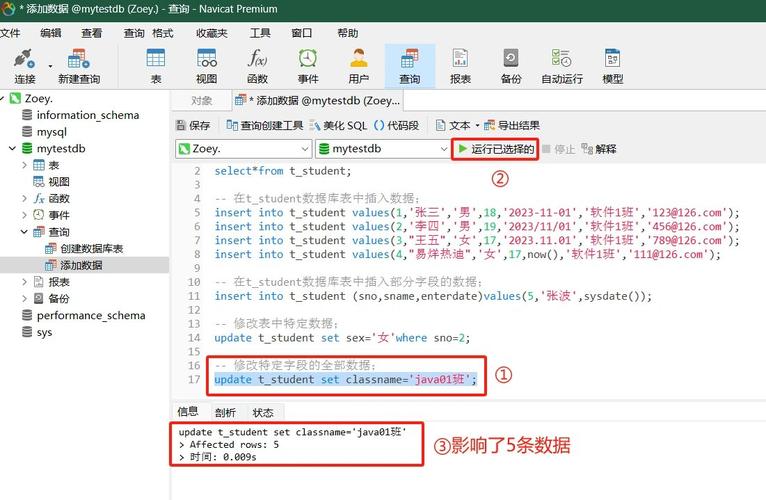
Task: Click line 8 insert with now() statement
Action: click(468, 254)
